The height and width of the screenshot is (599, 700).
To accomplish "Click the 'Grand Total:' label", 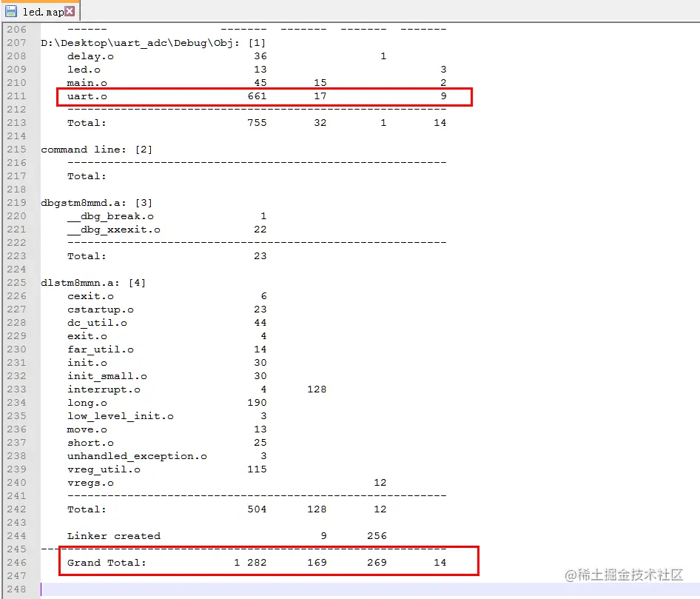I will [107, 563].
